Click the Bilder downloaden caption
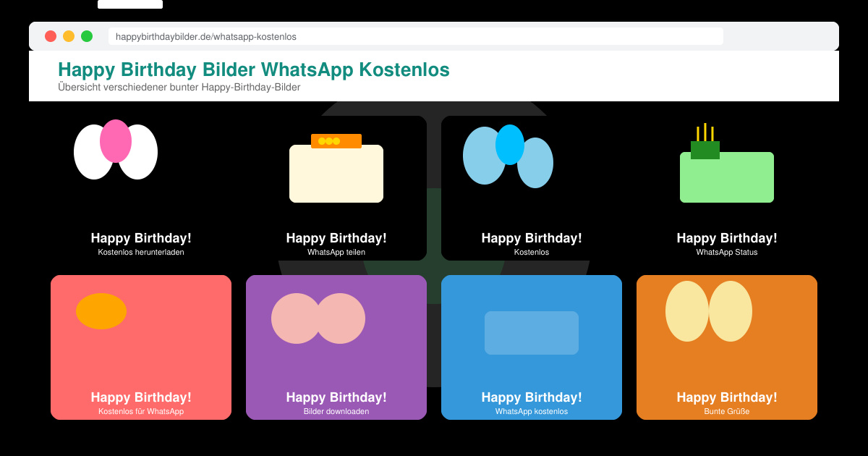The width and height of the screenshot is (868, 456). pyautogui.click(x=336, y=411)
